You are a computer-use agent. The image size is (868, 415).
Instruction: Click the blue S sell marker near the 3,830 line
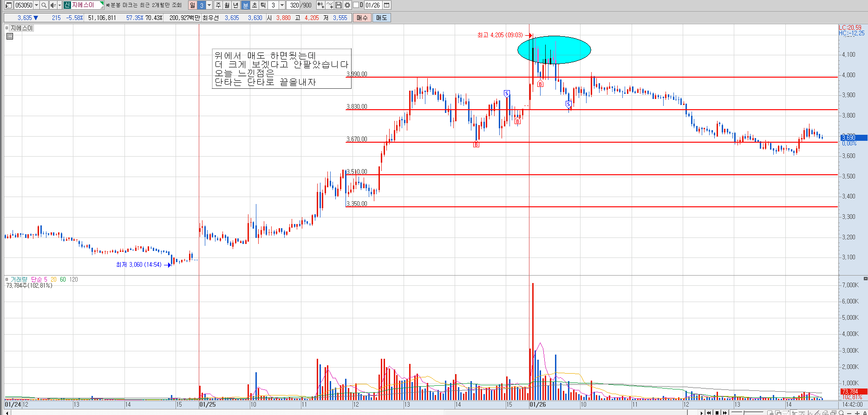(568, 104)
